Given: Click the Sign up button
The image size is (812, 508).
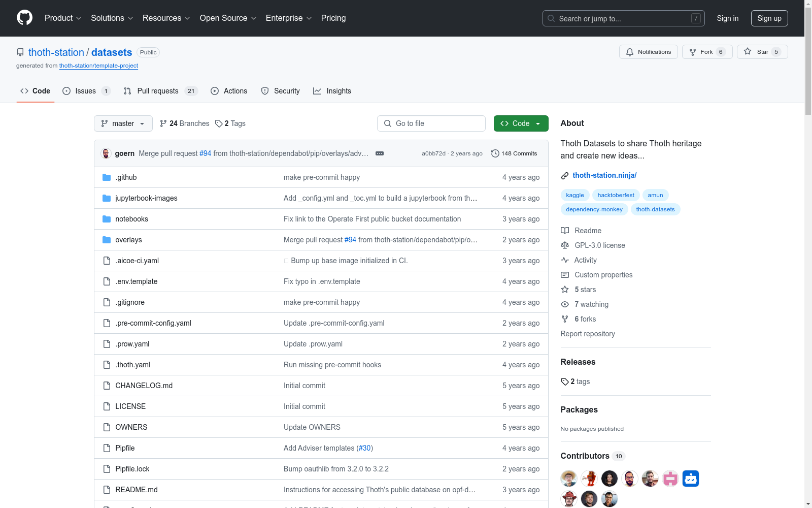Looking at the screenshot, I should [x=769, y=18].
